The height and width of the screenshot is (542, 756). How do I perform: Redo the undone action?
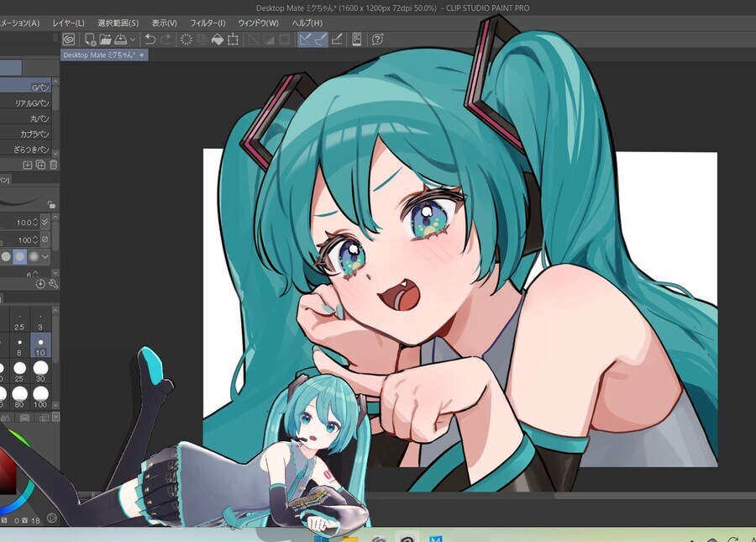click(165, 39)
